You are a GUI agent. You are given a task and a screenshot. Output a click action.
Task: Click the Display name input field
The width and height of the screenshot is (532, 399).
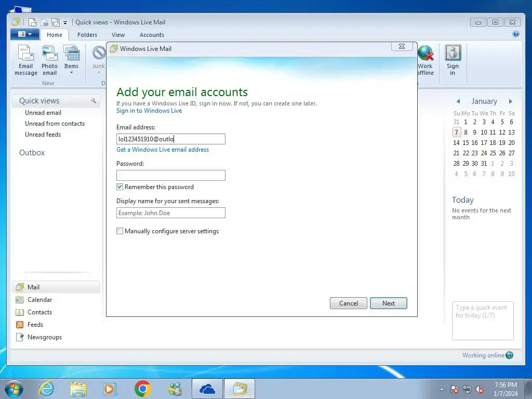point(170,212)
